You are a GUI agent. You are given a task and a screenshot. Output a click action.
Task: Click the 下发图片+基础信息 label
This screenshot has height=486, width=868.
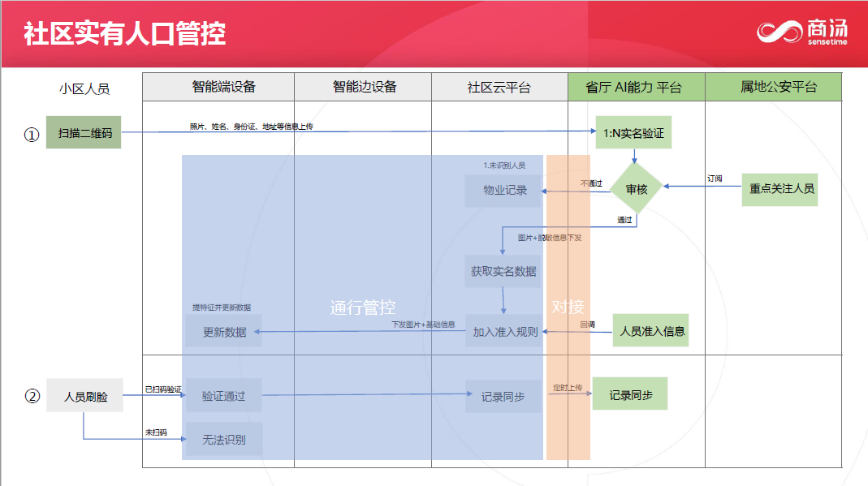pyautogui.click(x=424, y=325)
